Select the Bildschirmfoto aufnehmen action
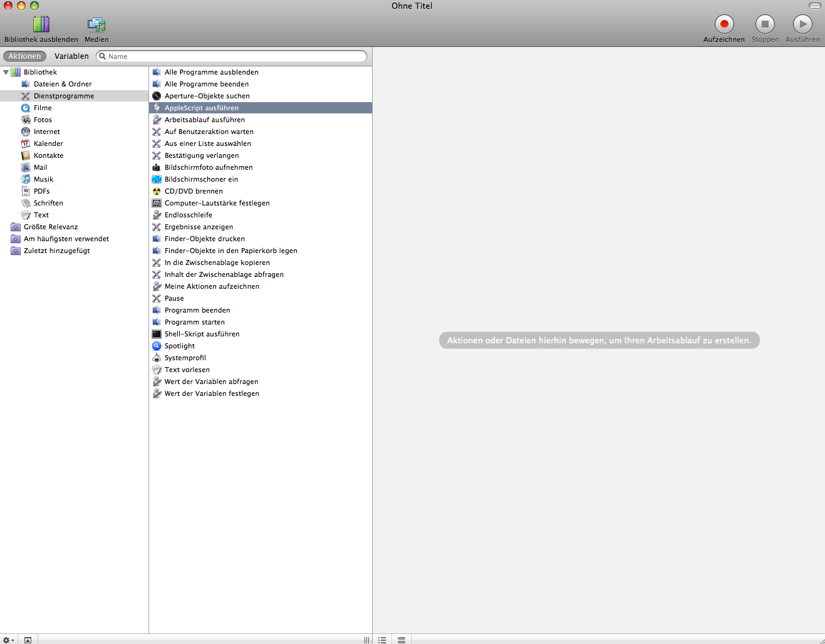This screenshot has width=825, height=644. [208, 167]
